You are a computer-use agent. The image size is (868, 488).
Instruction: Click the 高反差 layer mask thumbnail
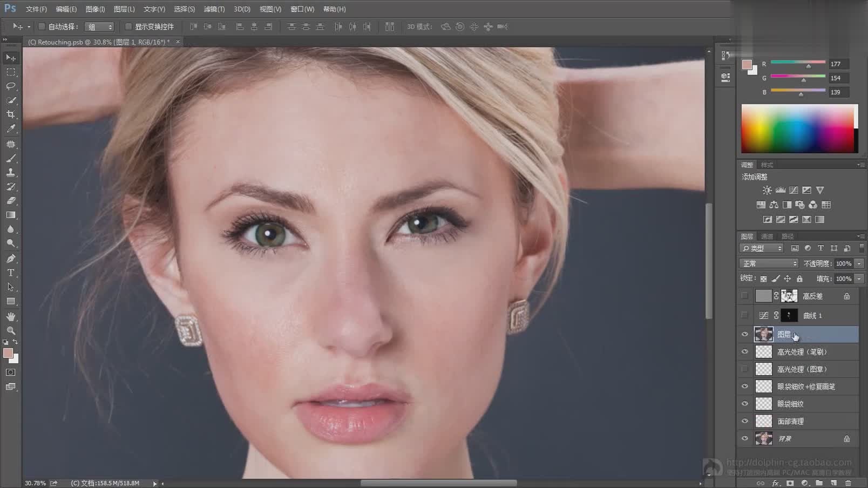(789, 296)
